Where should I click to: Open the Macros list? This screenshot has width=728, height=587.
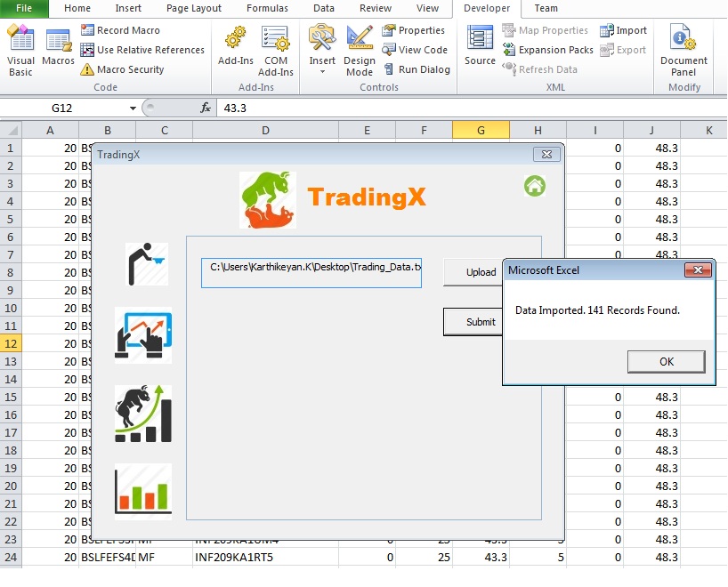[58, 46]
